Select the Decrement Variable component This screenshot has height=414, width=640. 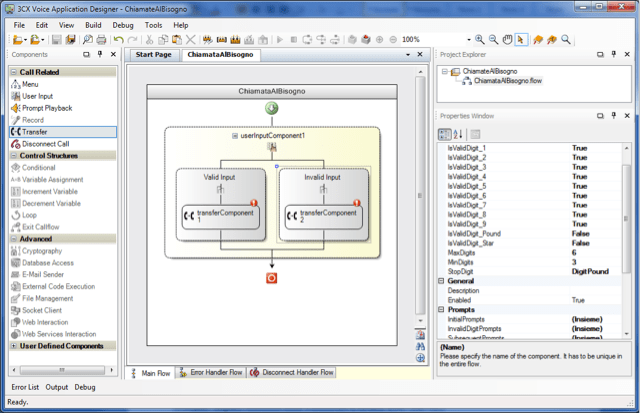[x=46, y=203]
